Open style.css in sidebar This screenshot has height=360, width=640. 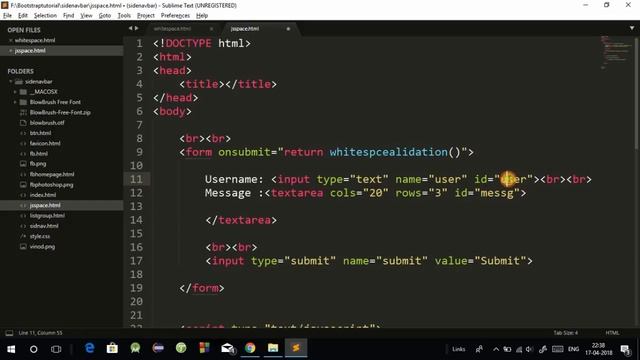[x=40, y=236]
